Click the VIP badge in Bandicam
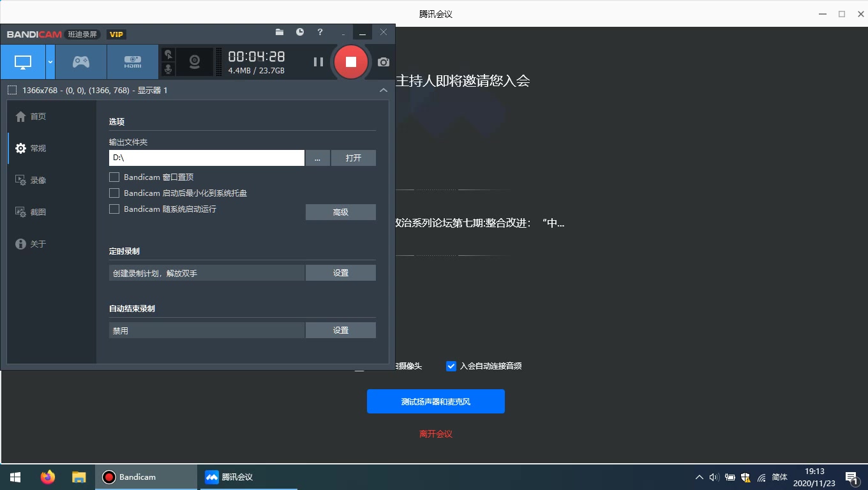Viewport: 868px width, 490px height. (116, 34)
